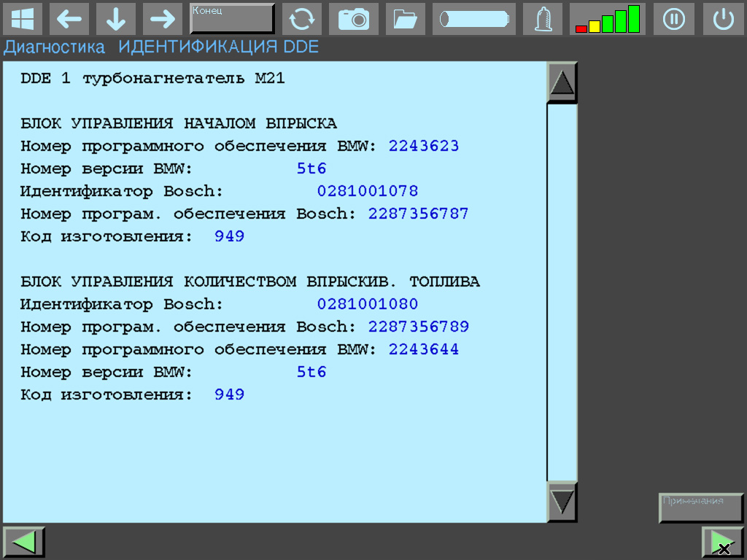
Task: Click the green back arrow at bottom left
Action: click(x=24, y=541)
